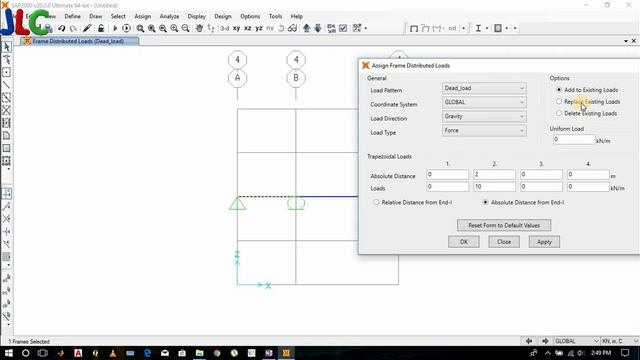This screenshot has height=360, width=640.
Task: Select the draw frame line tool
Action: pos(7,85)
